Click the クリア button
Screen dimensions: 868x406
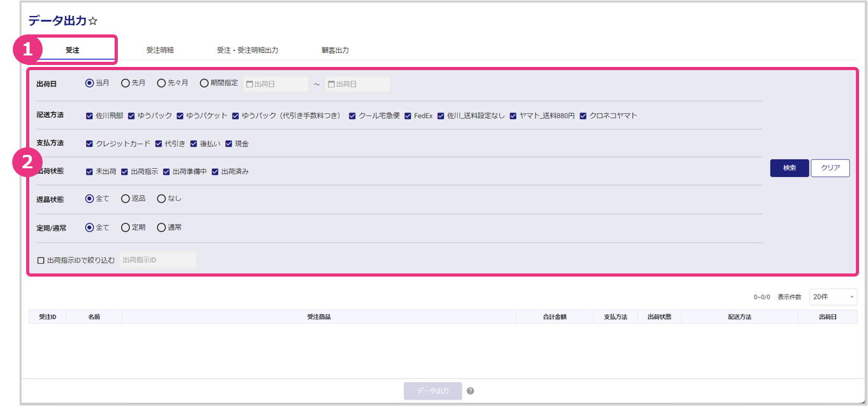[830, 168]
